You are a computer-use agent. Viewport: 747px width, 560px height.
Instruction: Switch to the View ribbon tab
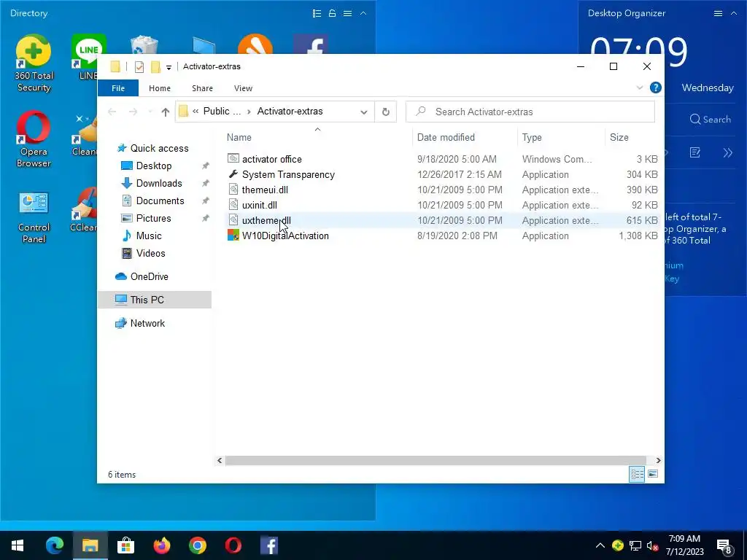(x=243, y=88)
